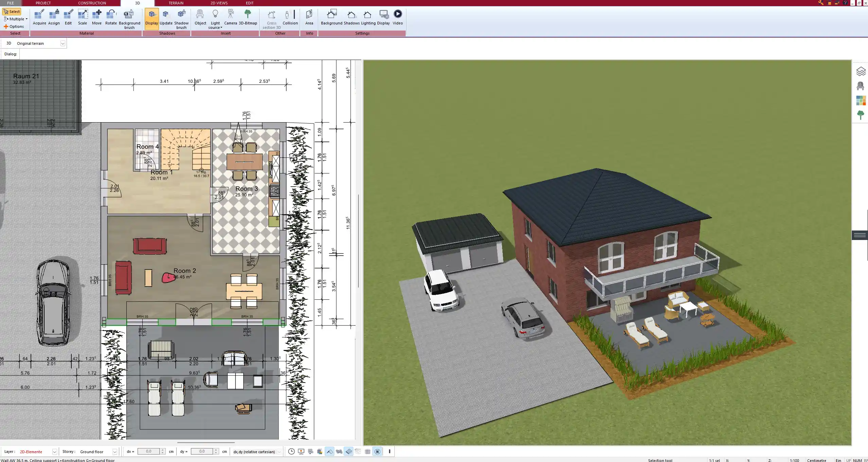
Task: Click the Shadows tool icon
Action: 351,14
